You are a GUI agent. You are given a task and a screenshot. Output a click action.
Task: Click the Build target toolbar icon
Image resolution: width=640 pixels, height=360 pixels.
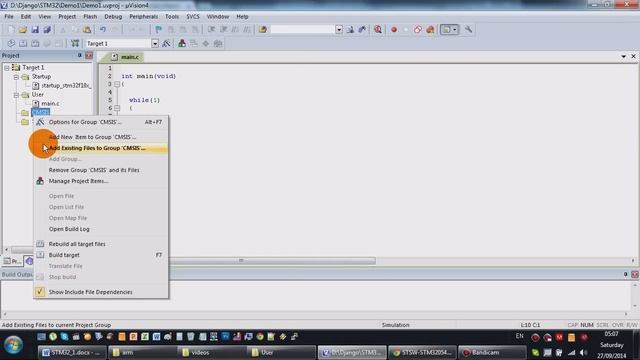coord(23,43)
